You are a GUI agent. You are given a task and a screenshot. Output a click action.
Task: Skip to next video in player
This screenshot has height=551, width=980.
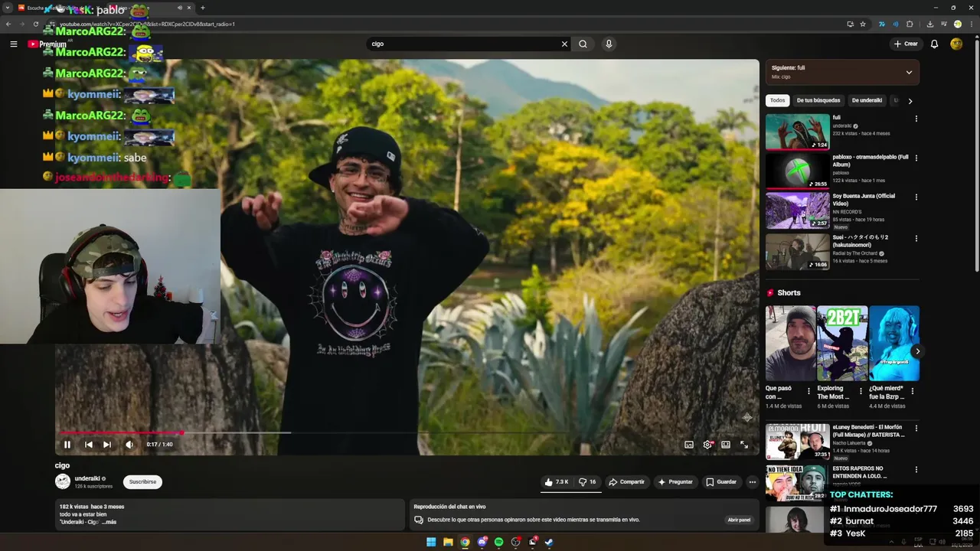107,445
